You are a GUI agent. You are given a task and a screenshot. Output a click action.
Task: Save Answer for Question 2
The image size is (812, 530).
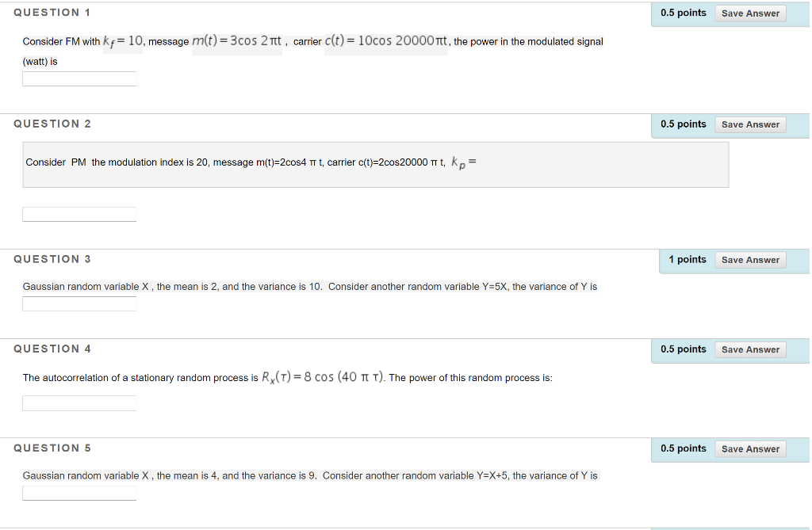coord(750,124)
